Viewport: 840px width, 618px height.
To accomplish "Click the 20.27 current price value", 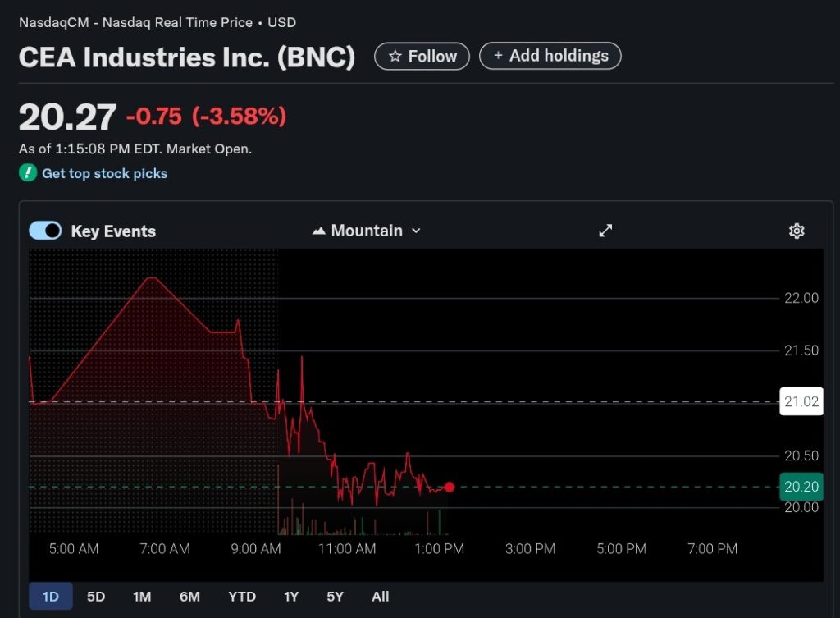I will (67, 117).
